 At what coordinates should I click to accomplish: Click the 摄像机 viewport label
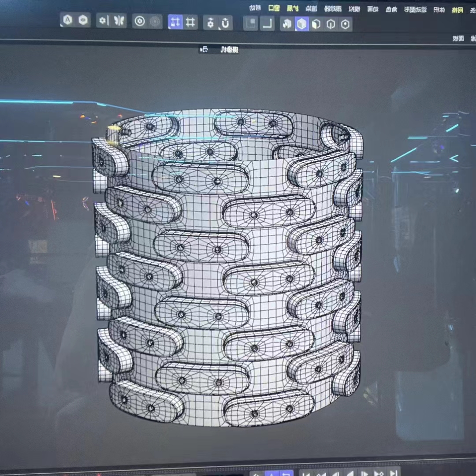(229, 49)
